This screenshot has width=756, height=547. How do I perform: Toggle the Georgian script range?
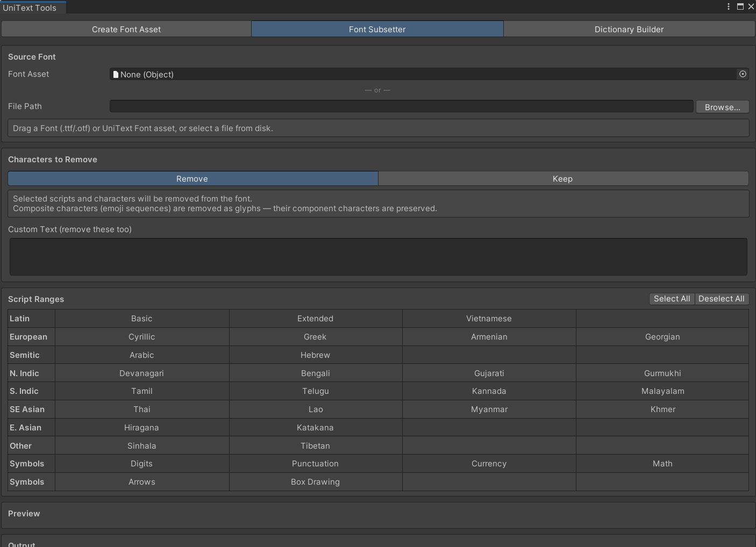tap(662, 337)
